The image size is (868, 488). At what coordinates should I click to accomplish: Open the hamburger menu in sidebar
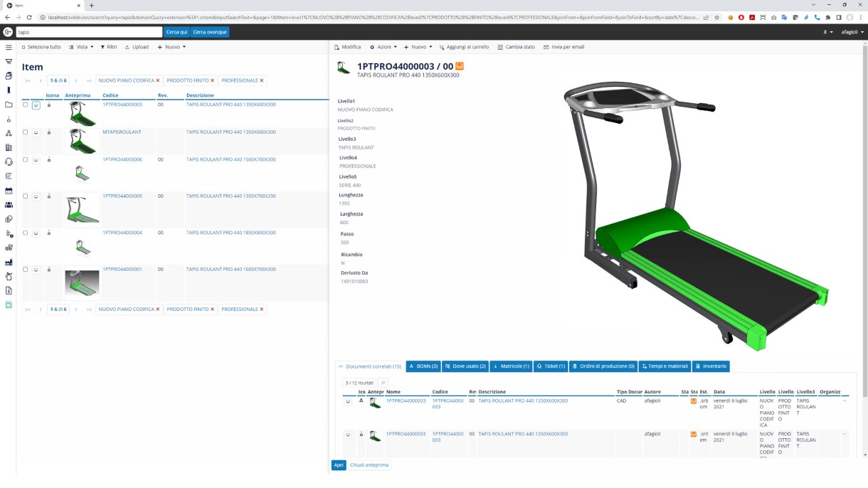pos(9,47)
